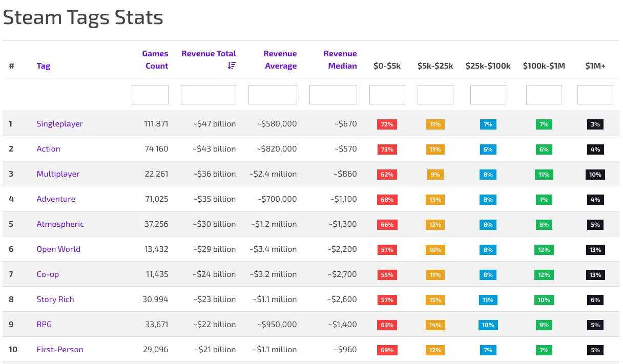This screenshot has width=623, height=364.
Task: Open the RPG tag link
Action: point(44,325)
